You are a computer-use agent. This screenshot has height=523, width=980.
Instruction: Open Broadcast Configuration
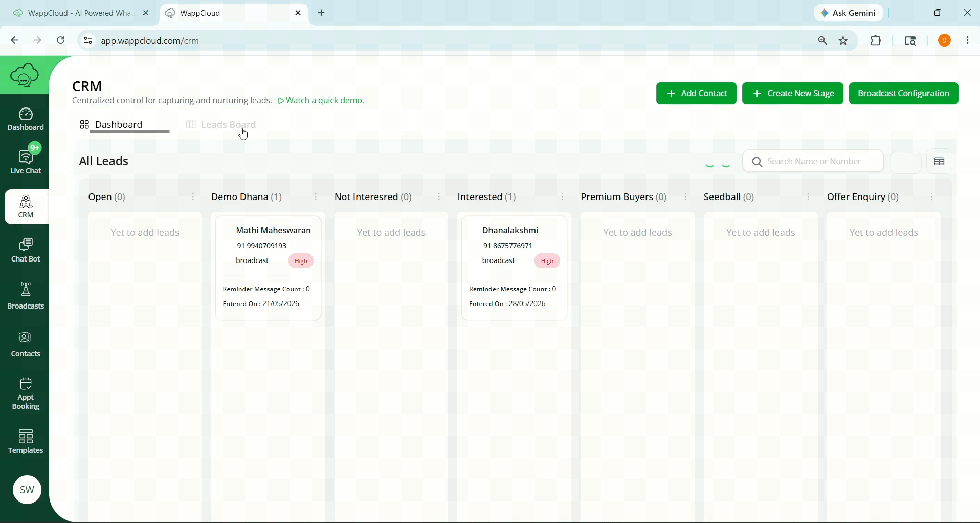click(x=904, y=94)
